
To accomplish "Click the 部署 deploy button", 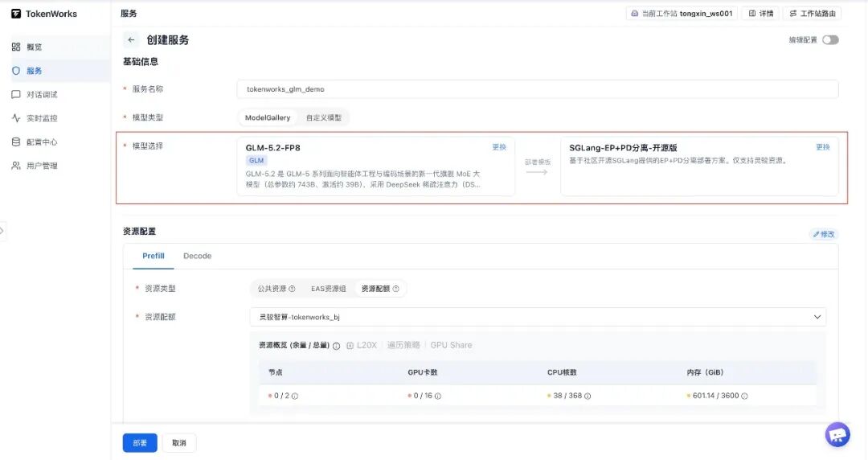I will click(140, 443).
